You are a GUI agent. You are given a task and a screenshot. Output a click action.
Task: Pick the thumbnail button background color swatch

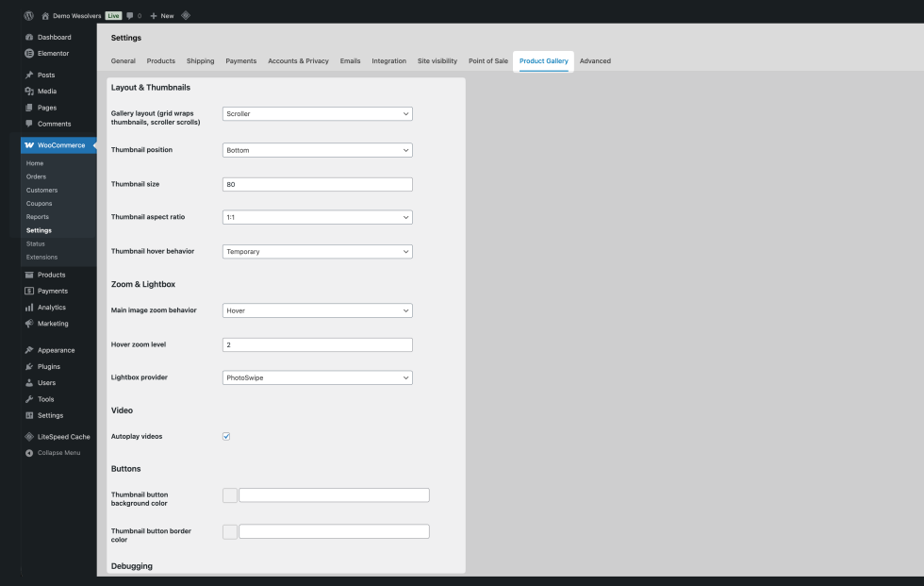tap(230, 495)
